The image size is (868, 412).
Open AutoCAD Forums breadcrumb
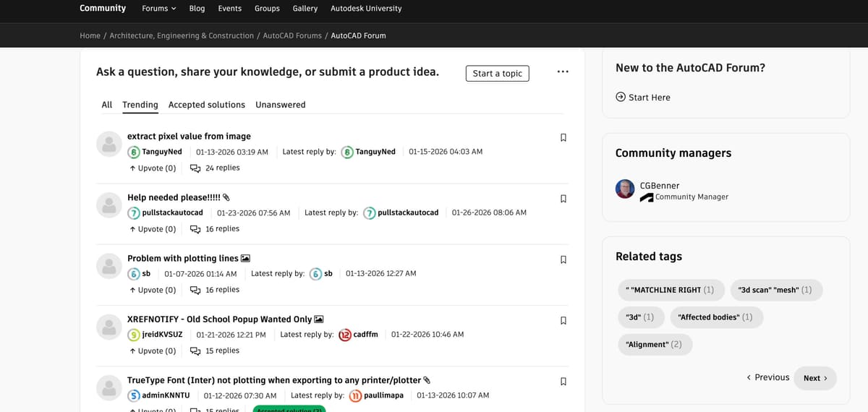(x=292, y=35)
